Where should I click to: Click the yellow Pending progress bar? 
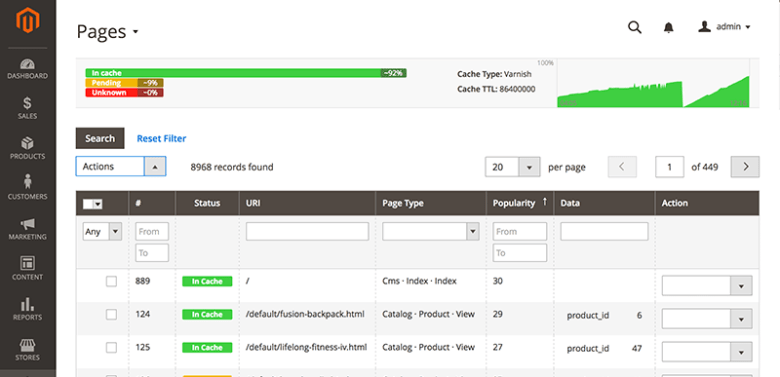coord(124,83)
